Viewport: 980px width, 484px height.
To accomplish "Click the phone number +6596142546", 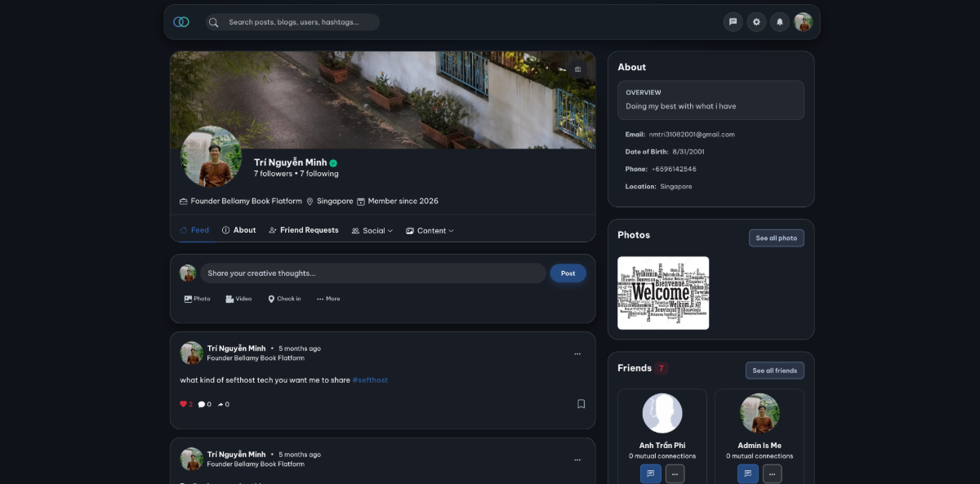I will (x=674, y=169).
